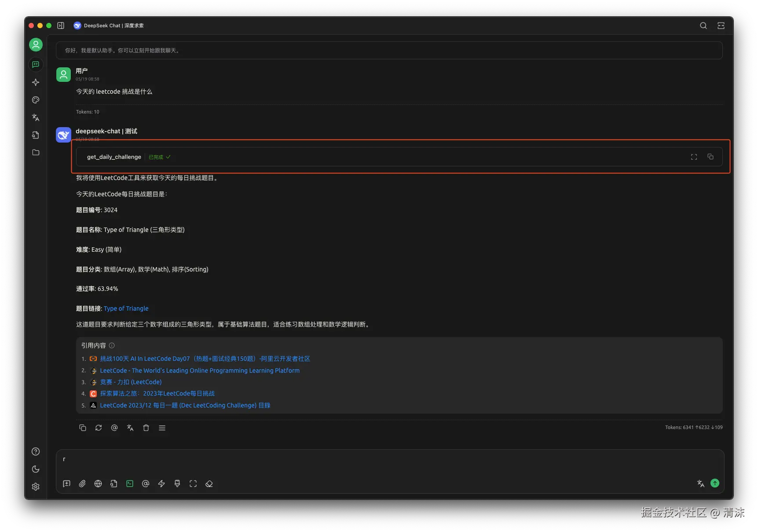758x532 pixels.
Task: Open quick phrases with the lightning icon
Action: point(161,484)
